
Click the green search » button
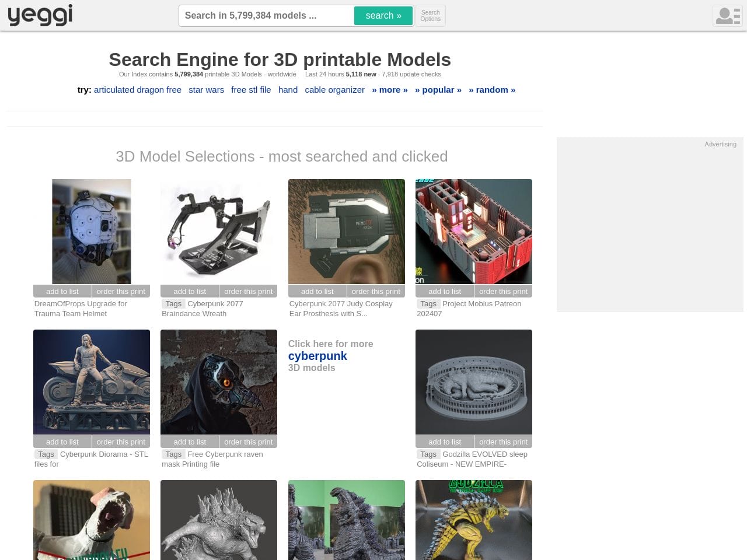pyautogui.click(x=383, y=16)
